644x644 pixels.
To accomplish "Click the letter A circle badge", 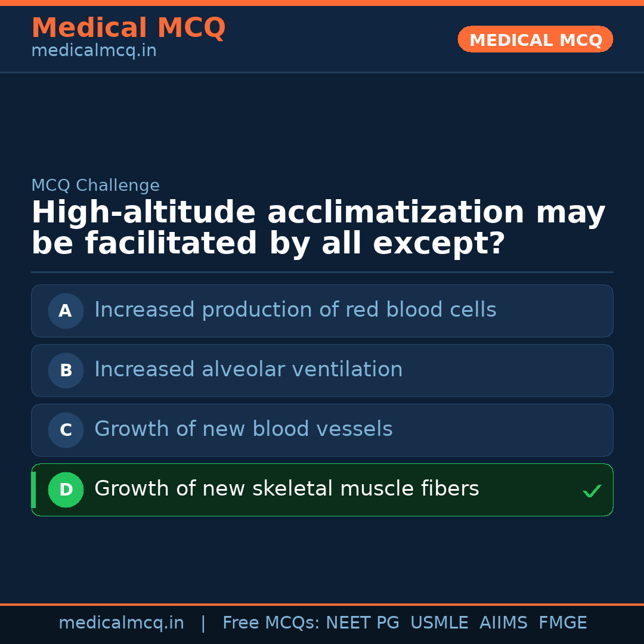I will 66,311.
